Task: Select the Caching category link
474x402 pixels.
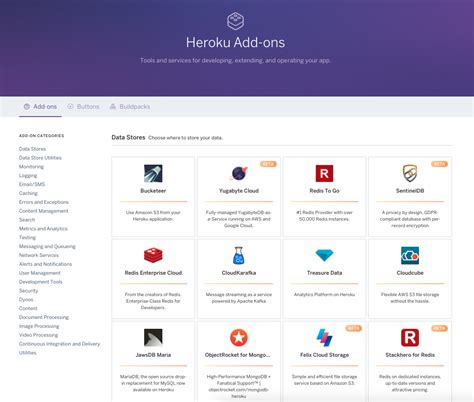Action: 28,193
